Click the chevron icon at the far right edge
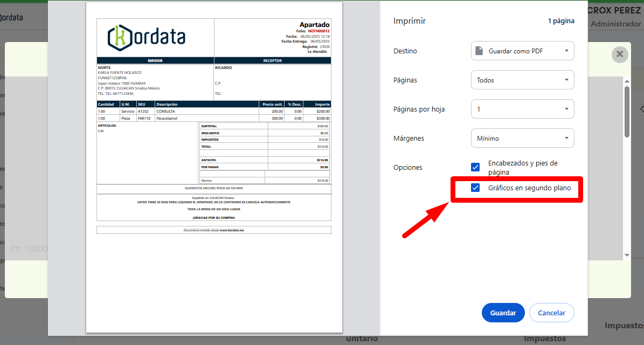The width and height of the screenshot is (644, 345). click(641, 109)
